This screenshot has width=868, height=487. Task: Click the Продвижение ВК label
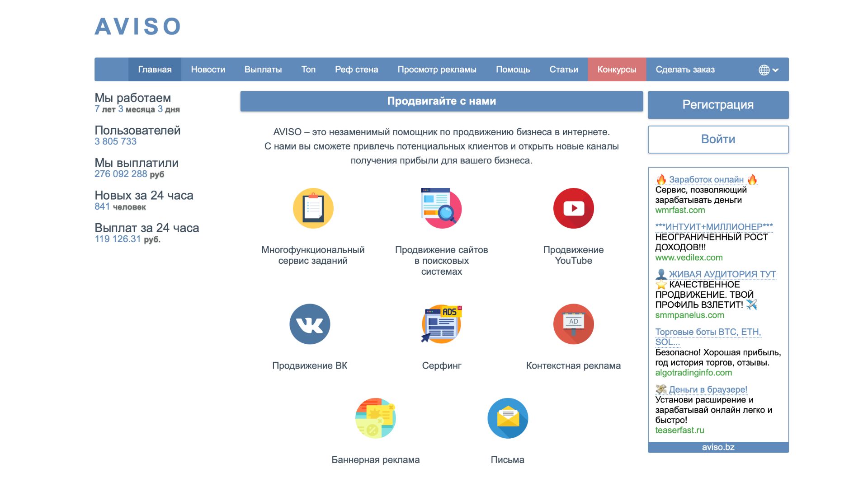(310, 365)
